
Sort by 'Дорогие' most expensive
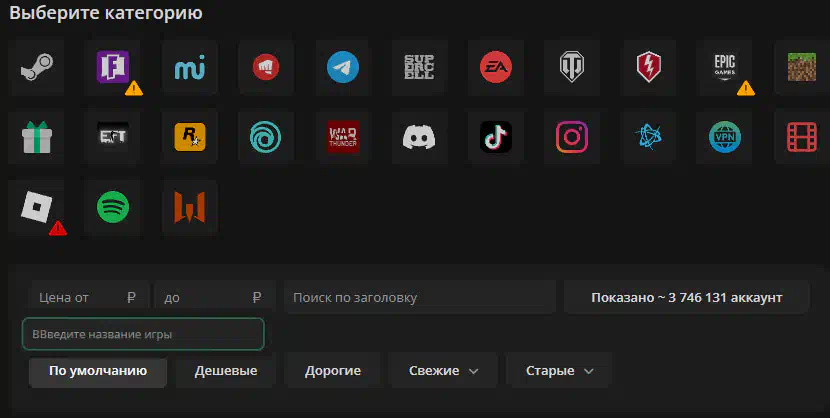click(x=333, y=370)
